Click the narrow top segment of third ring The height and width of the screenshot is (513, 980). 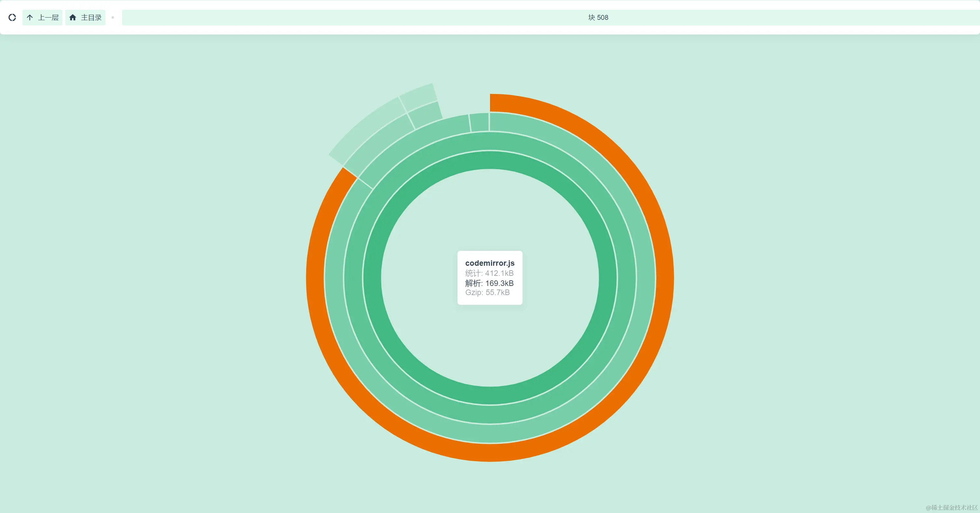tap(479, 122)
